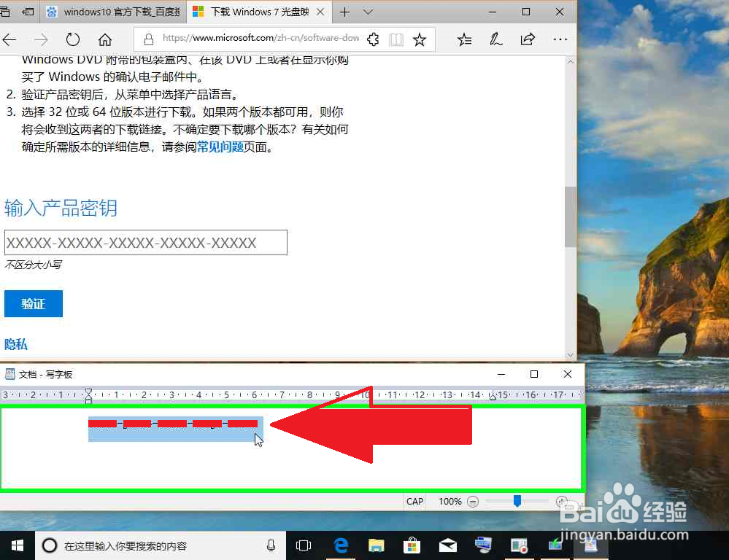Viewport: 729px width, 560px height.
Task: Open Microsoft Edge from taskbar
Action: coord(341,545)
